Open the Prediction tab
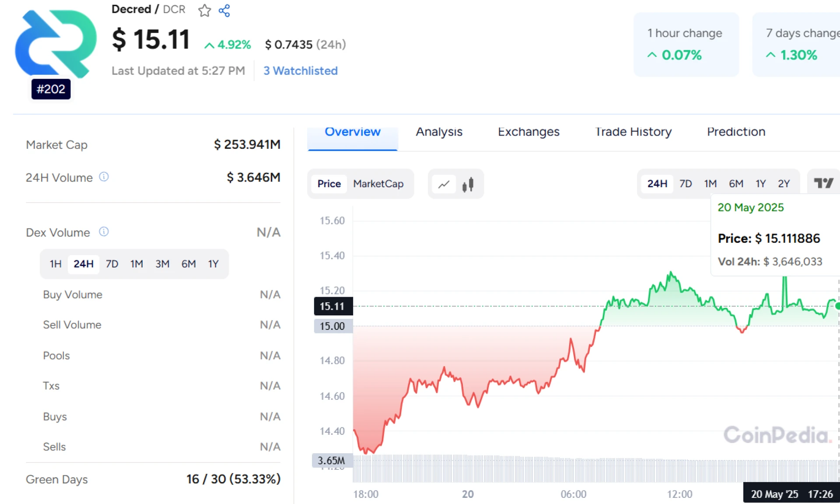 point(736,132)
